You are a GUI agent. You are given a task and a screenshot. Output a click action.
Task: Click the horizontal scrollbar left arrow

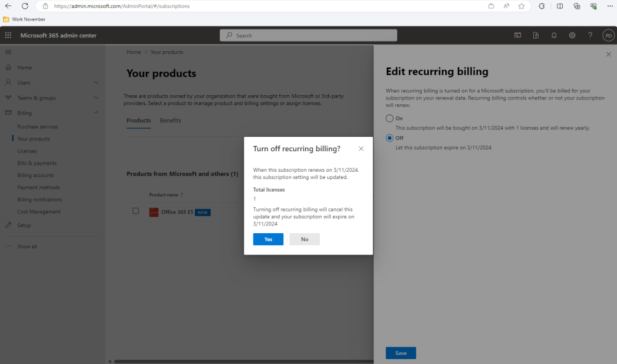pyautogui.click(x=110, y=361)
